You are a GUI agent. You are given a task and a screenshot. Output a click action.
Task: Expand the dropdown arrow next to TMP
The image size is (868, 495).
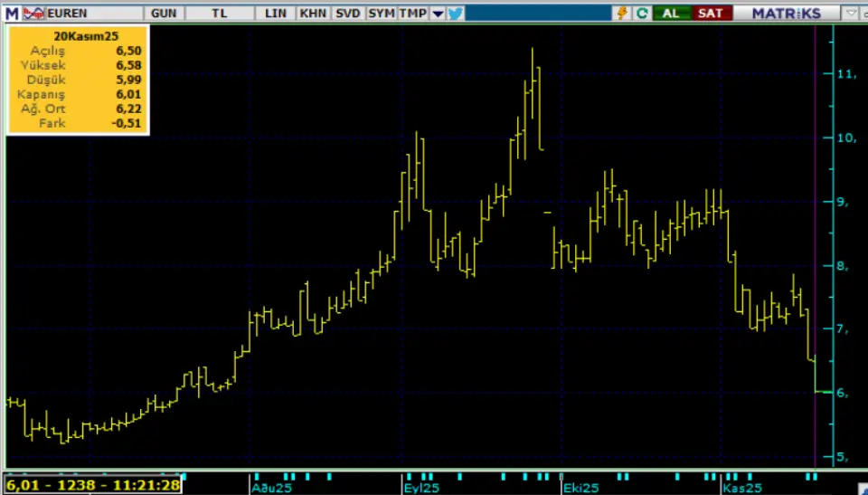click(438, 14)
